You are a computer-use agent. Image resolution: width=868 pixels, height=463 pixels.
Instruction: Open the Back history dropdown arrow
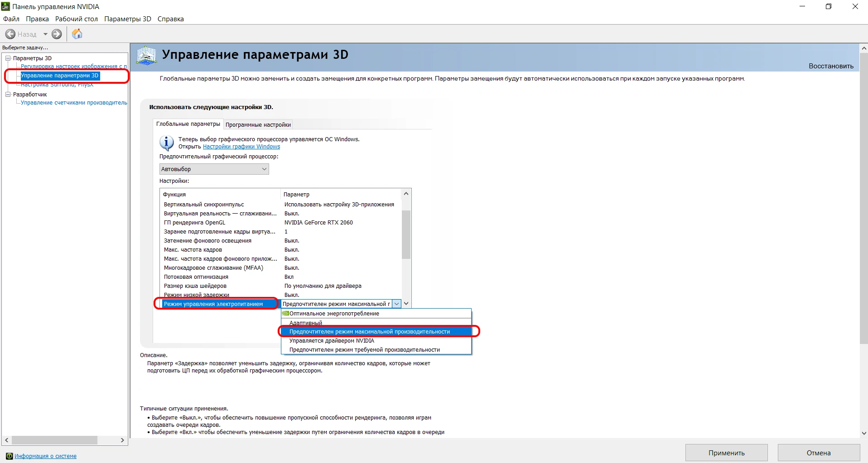[x=45, y=34]
